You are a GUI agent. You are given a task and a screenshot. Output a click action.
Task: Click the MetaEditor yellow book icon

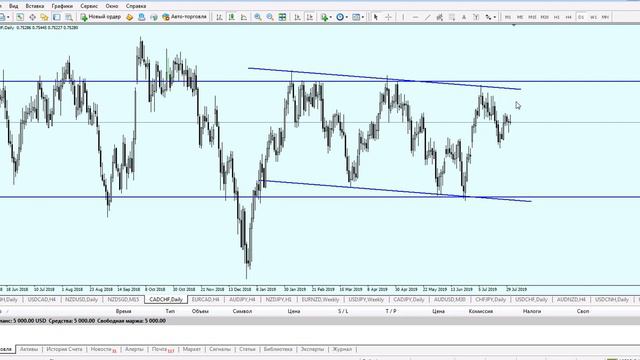coord(129,17)
